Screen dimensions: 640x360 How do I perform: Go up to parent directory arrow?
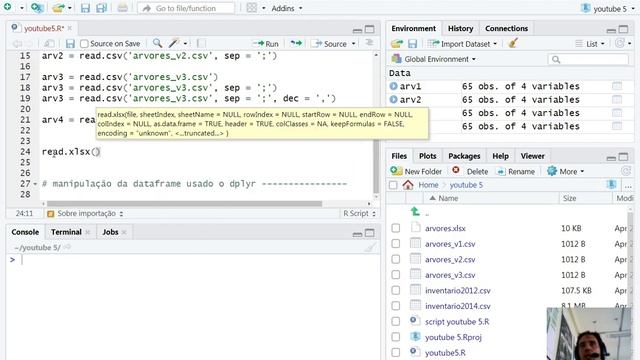(x=415, y=212)
